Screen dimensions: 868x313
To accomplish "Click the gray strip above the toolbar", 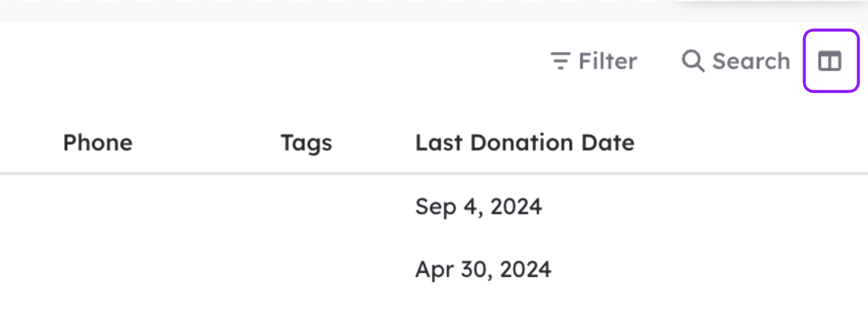I will pyautogui.click(x=337, y=10).
